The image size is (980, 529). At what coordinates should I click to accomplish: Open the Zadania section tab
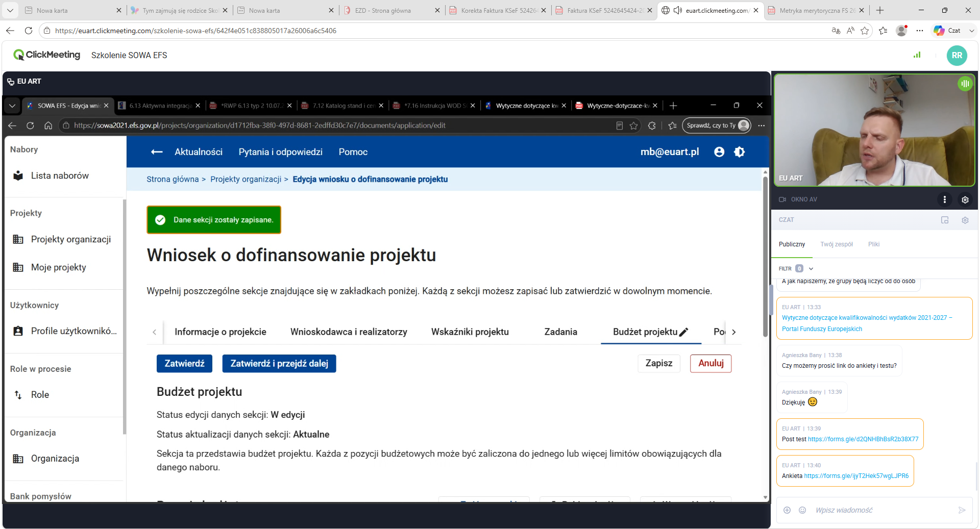click(561, 332)
